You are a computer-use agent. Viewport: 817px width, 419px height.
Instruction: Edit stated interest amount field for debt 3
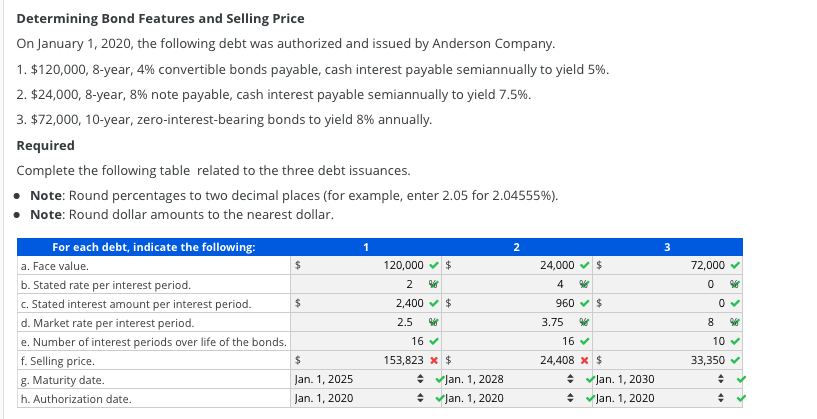(x=665, y=303)
